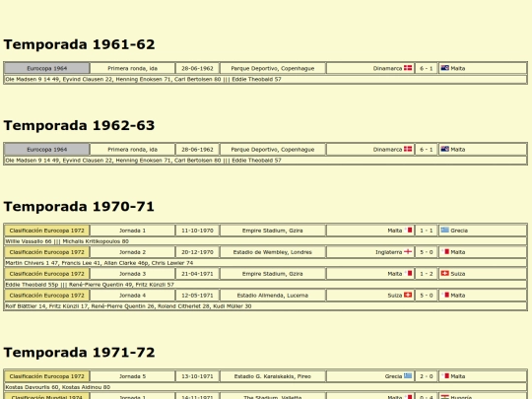Click the 2 - 0 score cell

point(427,376)
